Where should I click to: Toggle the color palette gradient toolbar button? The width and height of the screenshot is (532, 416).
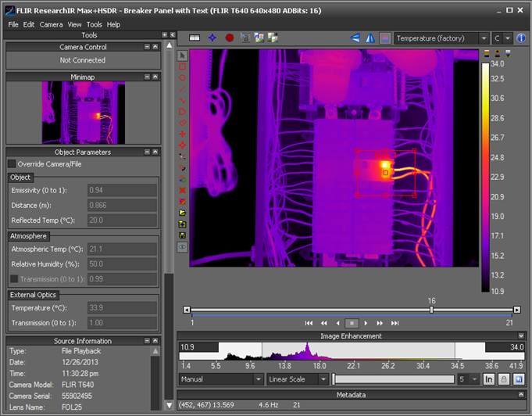[x=385, y=38]
